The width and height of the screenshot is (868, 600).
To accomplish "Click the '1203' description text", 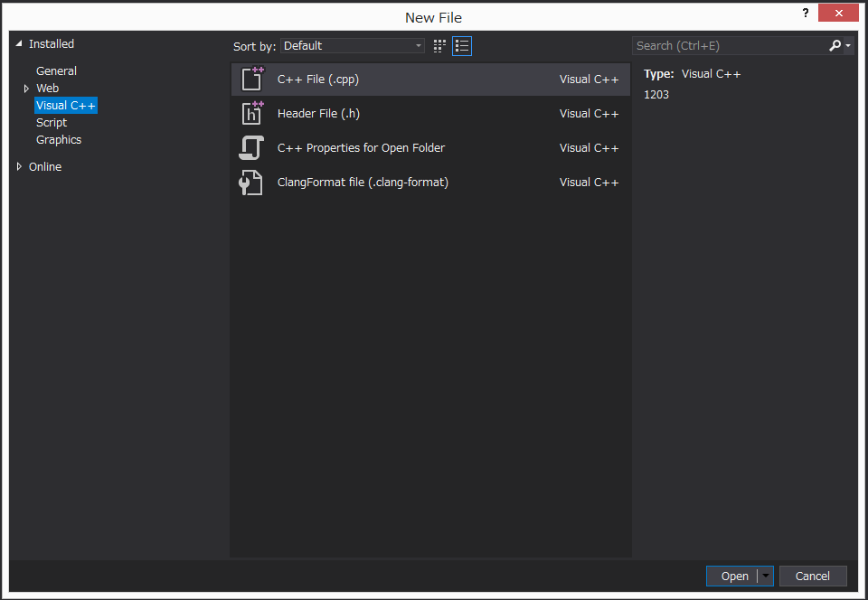I will tap(656, 95).
